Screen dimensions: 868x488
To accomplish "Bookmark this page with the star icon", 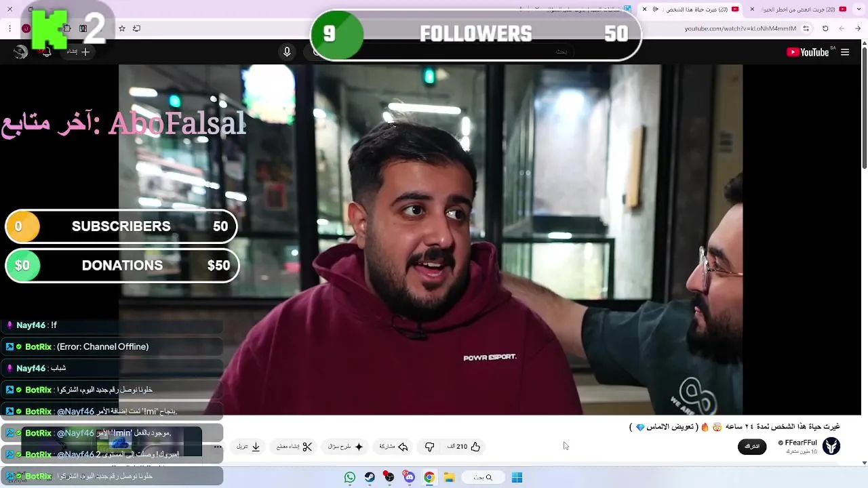I will click(122, 28).
